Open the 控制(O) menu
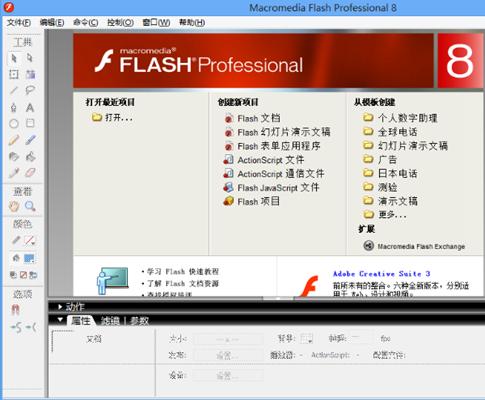The width and height of the screenshot is (485, 400). coord(120,23)
